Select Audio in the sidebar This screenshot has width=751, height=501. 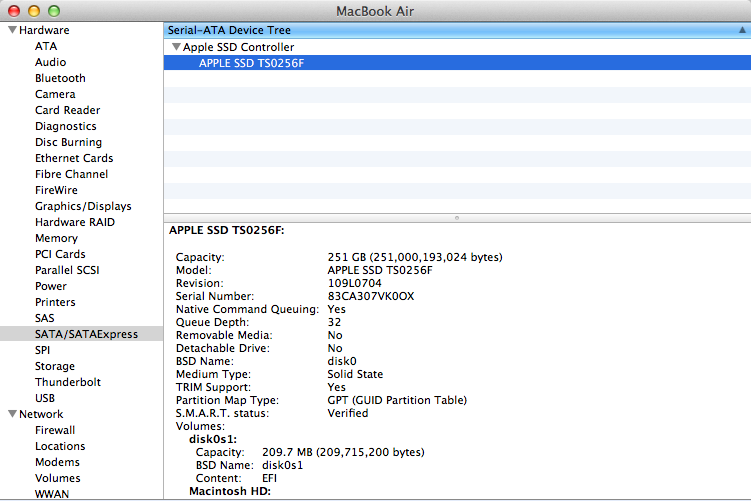click(x=50, y=62)
